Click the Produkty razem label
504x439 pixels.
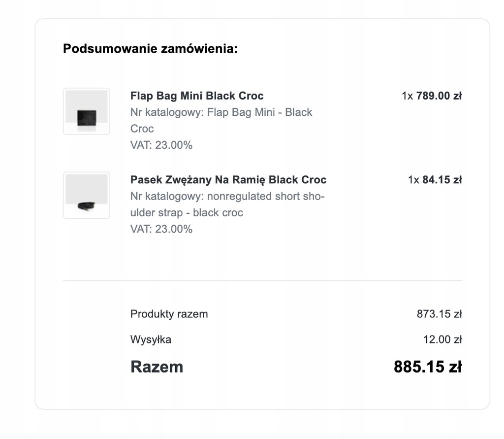[169, 314]
